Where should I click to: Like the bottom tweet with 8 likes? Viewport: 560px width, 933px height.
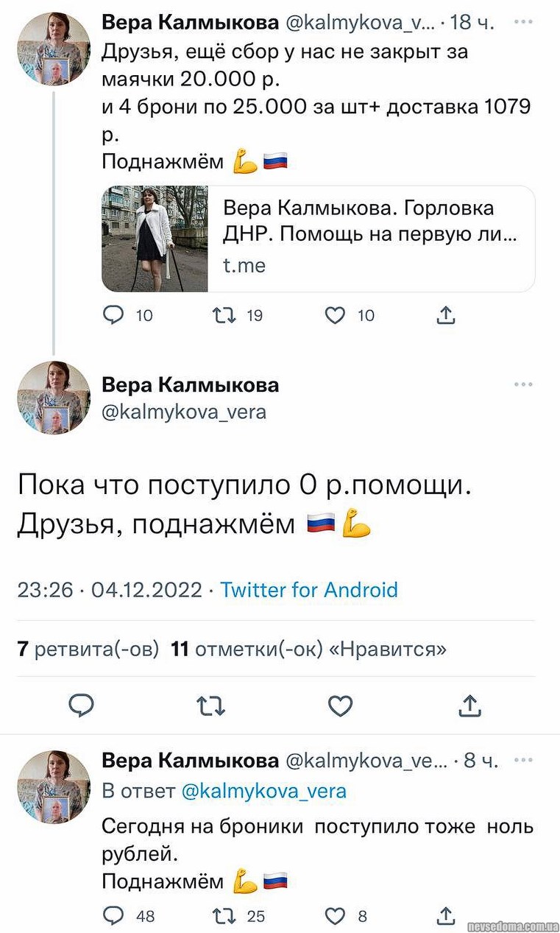pyautogui.click(x=335, y=915)
